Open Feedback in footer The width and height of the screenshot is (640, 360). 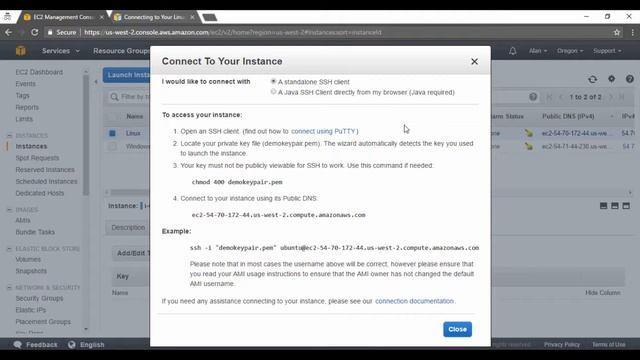[36, 345]
